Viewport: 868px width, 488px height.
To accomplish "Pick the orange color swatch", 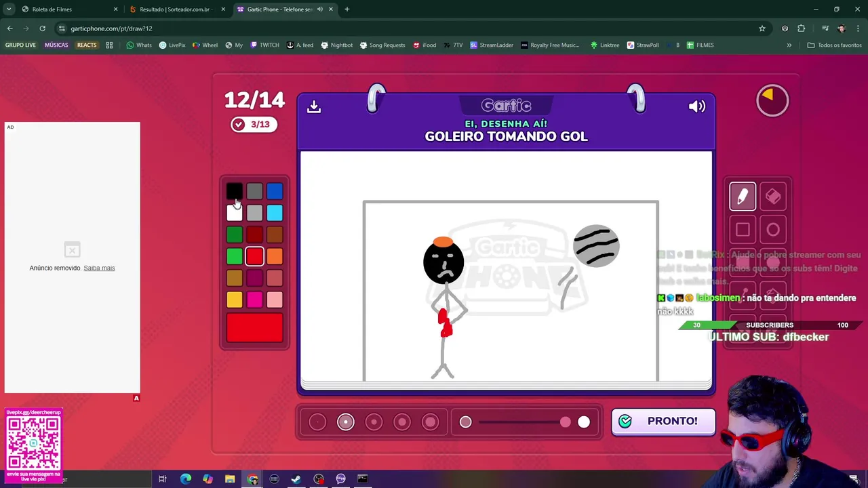I will pyautogui.click(x=275, y=256).
